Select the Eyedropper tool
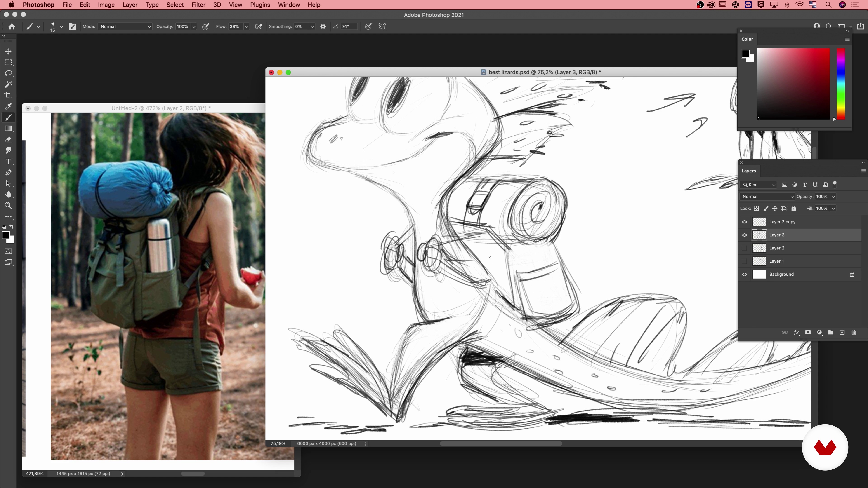This screenshot has width=868, height=488. click(x=8, y=106)
